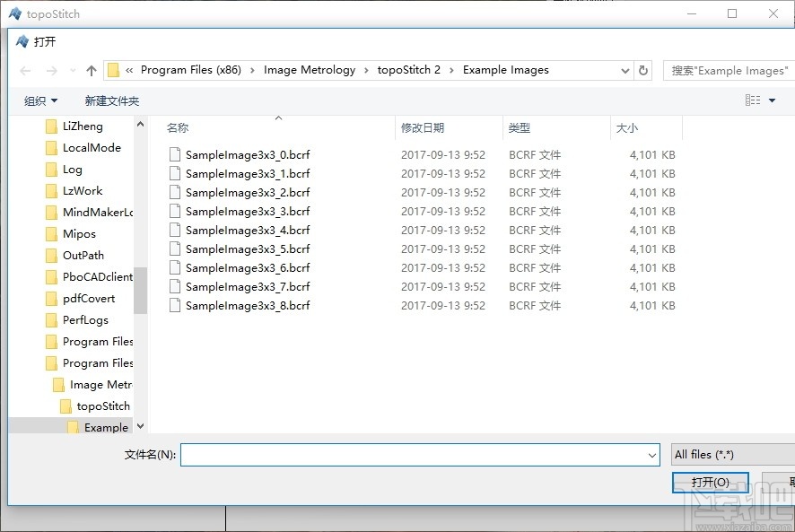This screenshot has height=532, width=795.
Task: Focus the search Example Images box
Action: (x=729, y=71)
